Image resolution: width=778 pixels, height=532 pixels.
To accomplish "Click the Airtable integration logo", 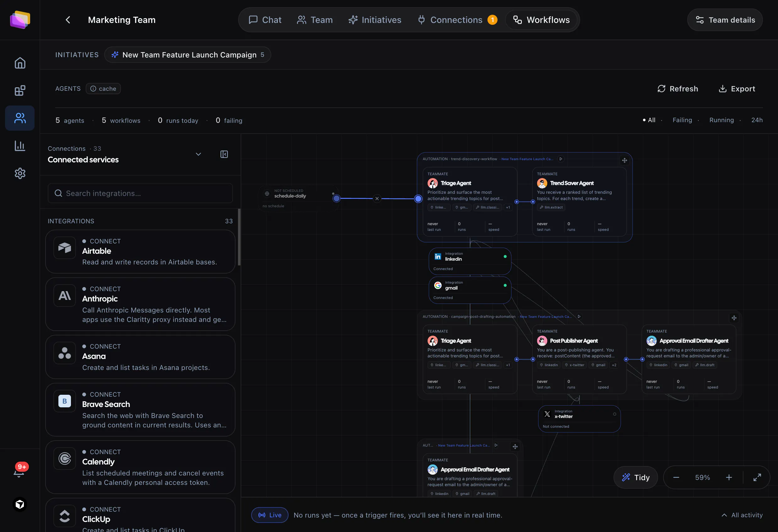I will pyautogui.click(x=65, y=248).
